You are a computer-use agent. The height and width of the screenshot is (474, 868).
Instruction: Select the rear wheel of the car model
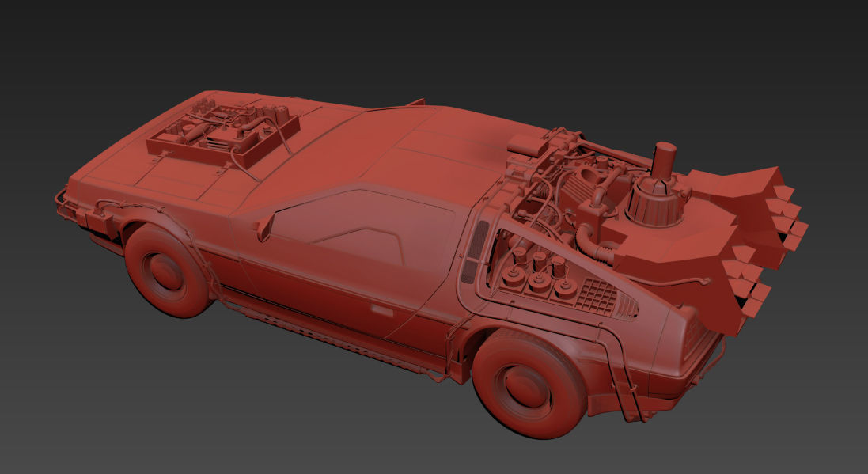coord(529,384)
